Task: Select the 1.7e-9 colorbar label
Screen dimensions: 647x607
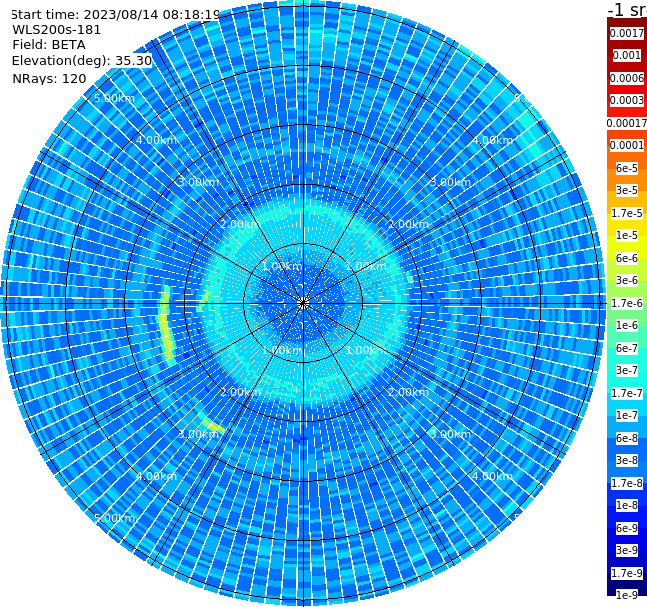Action: tap(627, 573)
